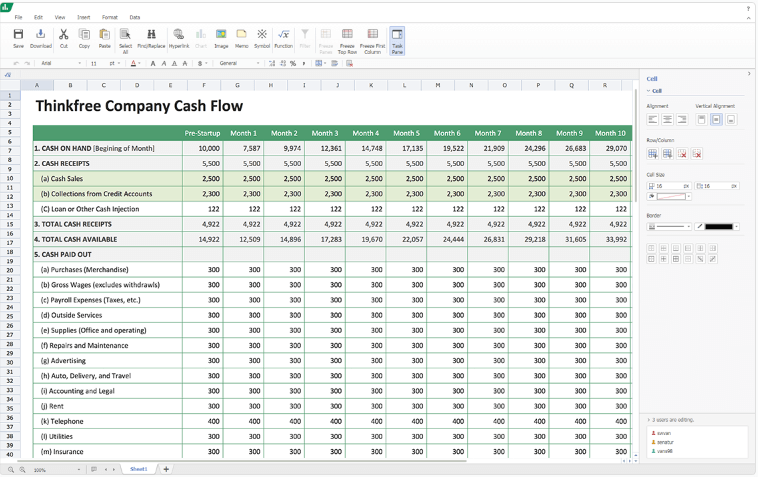758x477 pixels.
Task: Open the font color dropdown arrow
Action: point(140,63)
